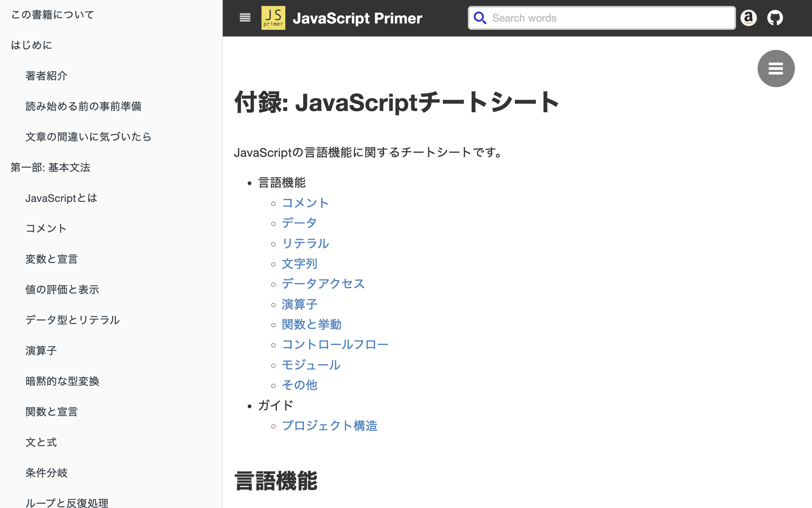Select この書籍について in sidebar
Viewport: 812px width, 508px height.
[53, 15]
